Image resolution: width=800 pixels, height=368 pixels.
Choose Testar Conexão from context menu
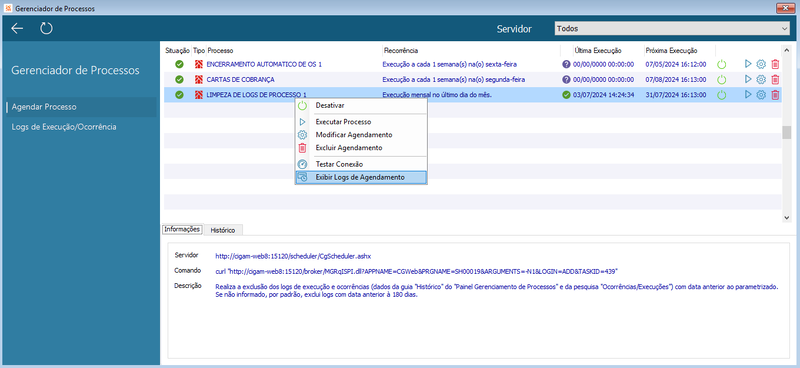361,164
